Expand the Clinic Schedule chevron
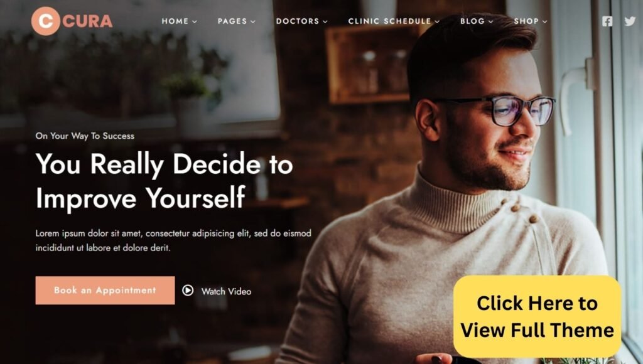 coord(437,22)
